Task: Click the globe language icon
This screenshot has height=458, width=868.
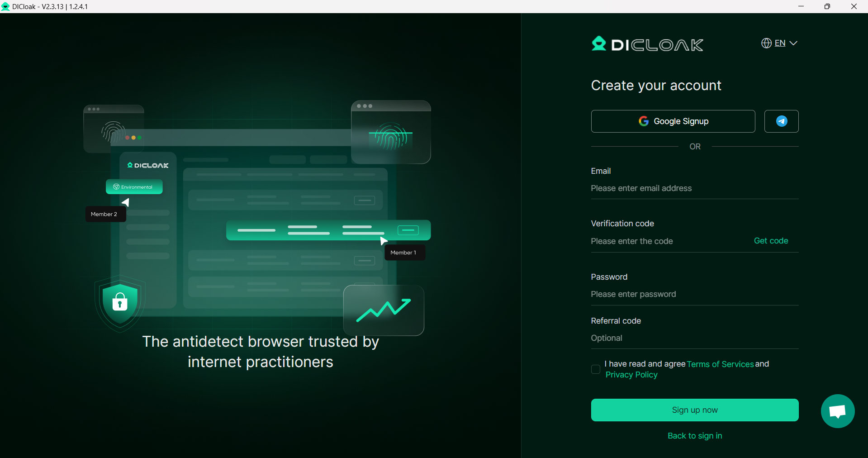Action: [x=766, y=43]
